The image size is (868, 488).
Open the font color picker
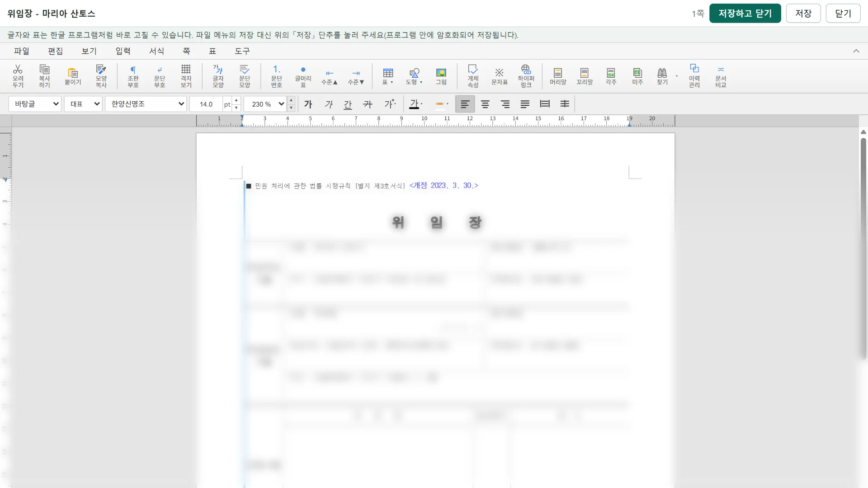click(x=416, y=104)
